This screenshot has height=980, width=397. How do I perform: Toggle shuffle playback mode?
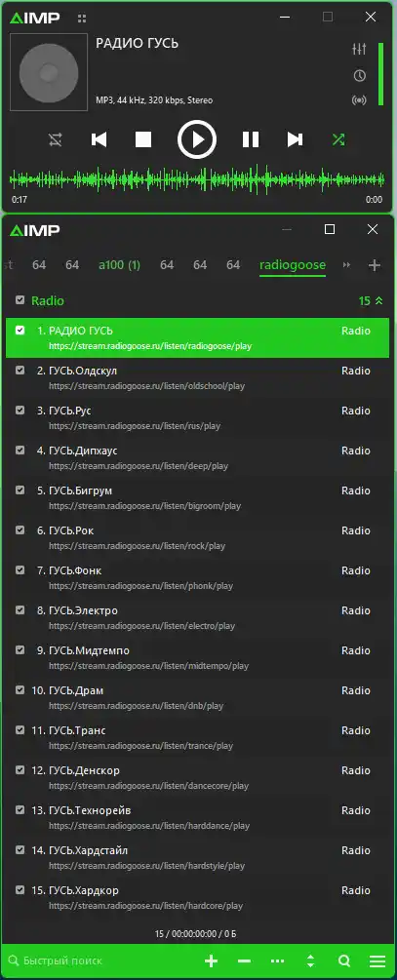[x=338, y=139]
